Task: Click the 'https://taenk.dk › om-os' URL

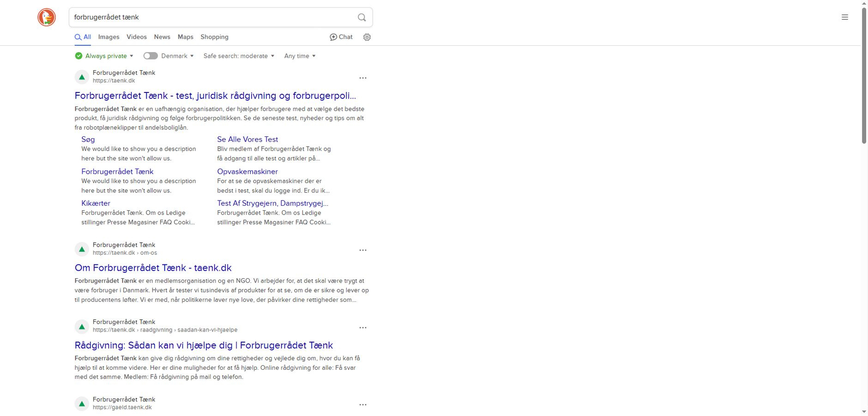Action: [125, 253]
